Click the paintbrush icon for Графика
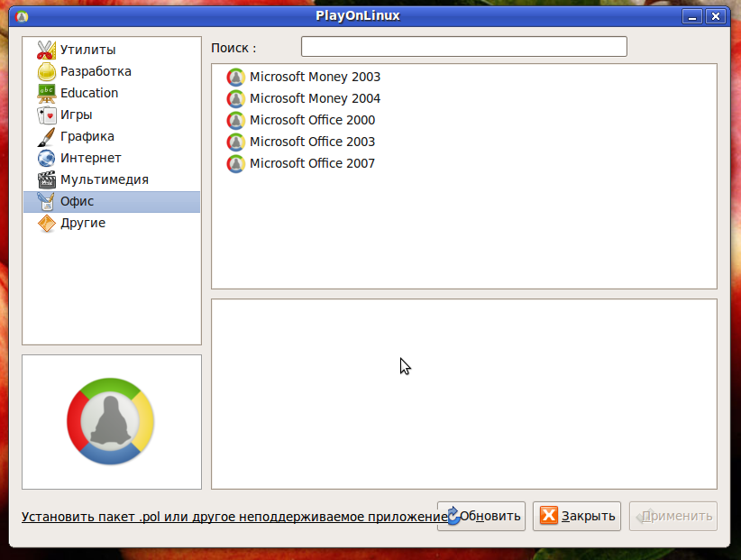The image size is (741, 560). pos(46,136)
